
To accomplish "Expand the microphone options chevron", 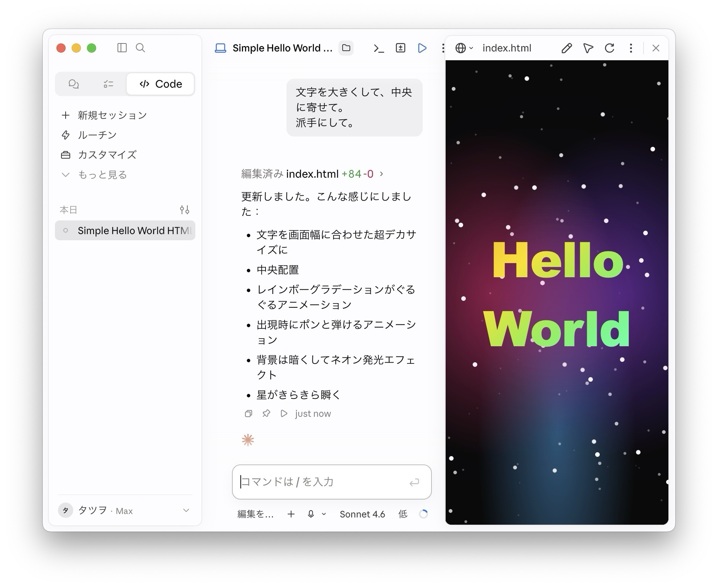I will click(324, 514).
